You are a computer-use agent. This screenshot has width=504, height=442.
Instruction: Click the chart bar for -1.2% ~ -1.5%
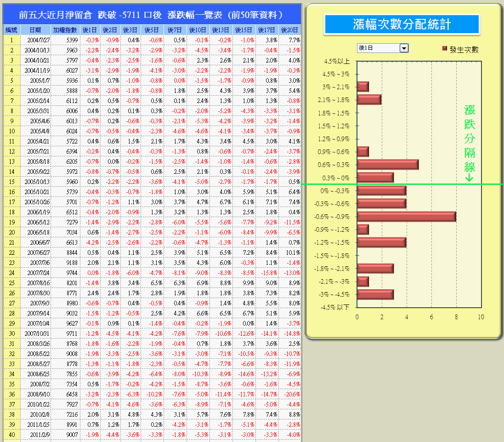[x=382, y=242]
